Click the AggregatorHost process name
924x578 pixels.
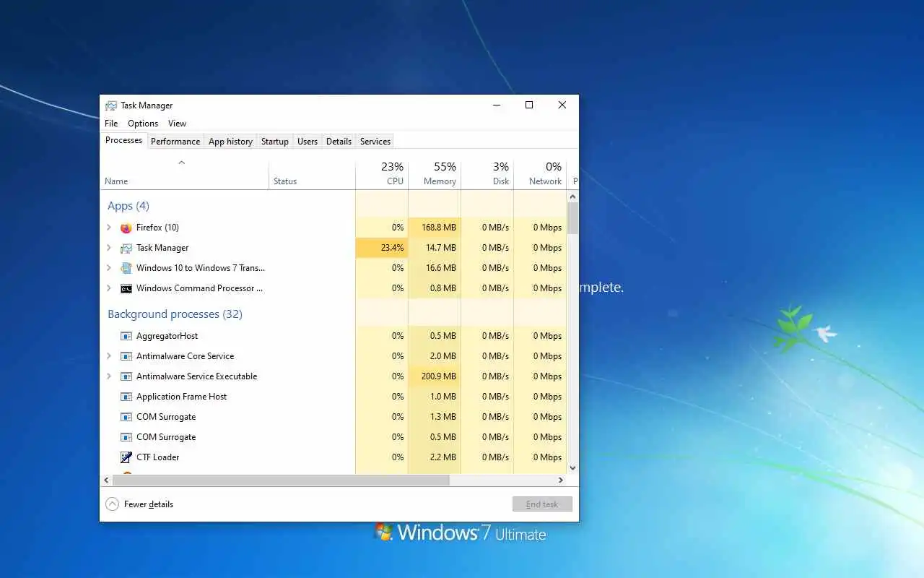(x=167, y=336)
